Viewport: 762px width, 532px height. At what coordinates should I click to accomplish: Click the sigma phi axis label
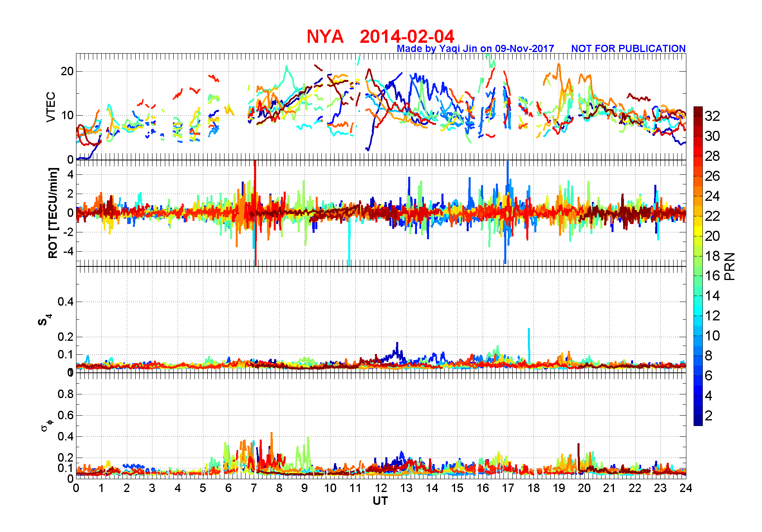pos(47,425)
